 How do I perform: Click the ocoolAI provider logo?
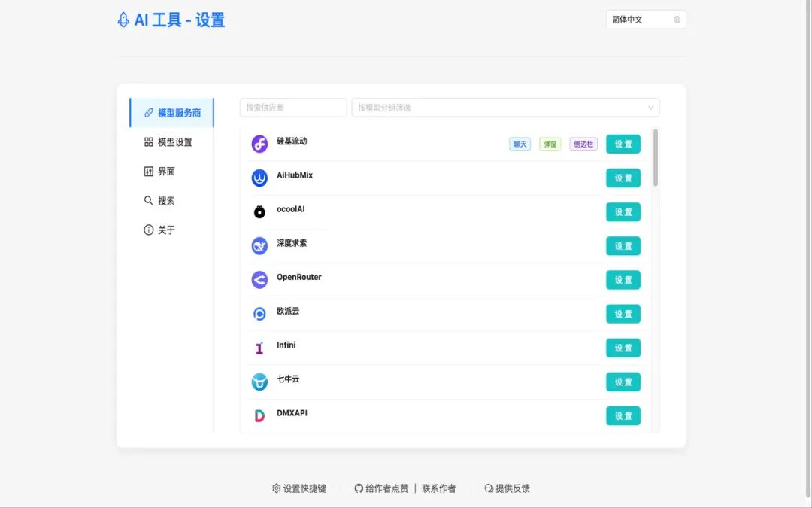259,212
